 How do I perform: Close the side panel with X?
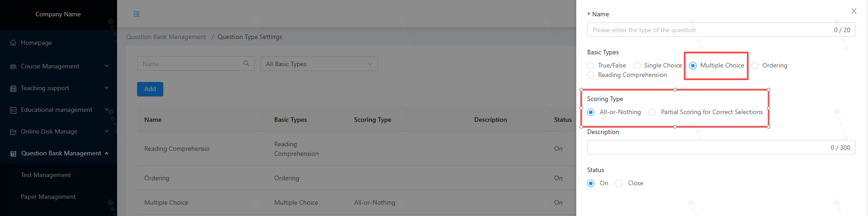pyautogui.click(x=853, y=11)
